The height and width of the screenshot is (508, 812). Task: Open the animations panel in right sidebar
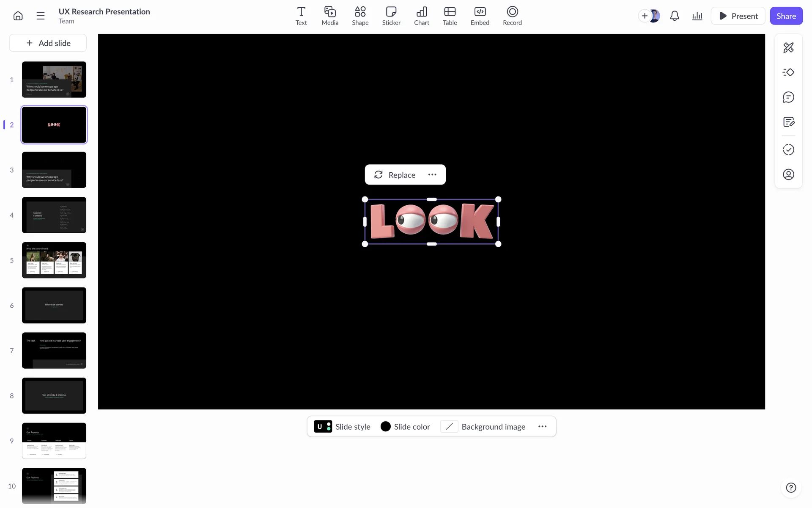pos(788,72)
